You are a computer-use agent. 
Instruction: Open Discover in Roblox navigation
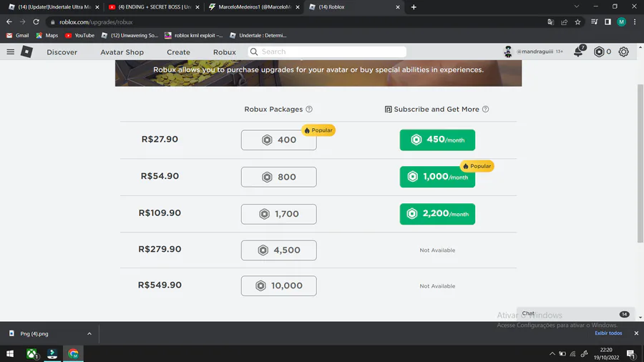(x=62, y=52)
